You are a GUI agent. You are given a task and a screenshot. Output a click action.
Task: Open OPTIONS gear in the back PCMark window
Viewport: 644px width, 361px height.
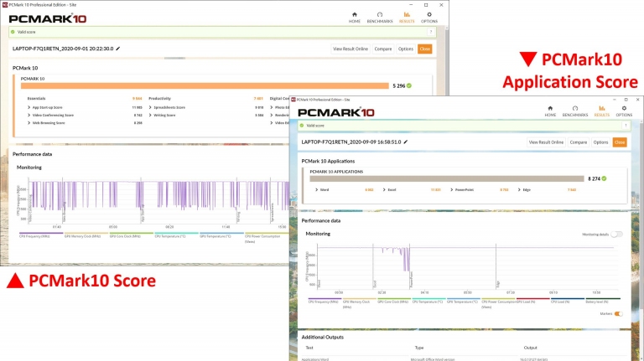(x=429, y=18)
